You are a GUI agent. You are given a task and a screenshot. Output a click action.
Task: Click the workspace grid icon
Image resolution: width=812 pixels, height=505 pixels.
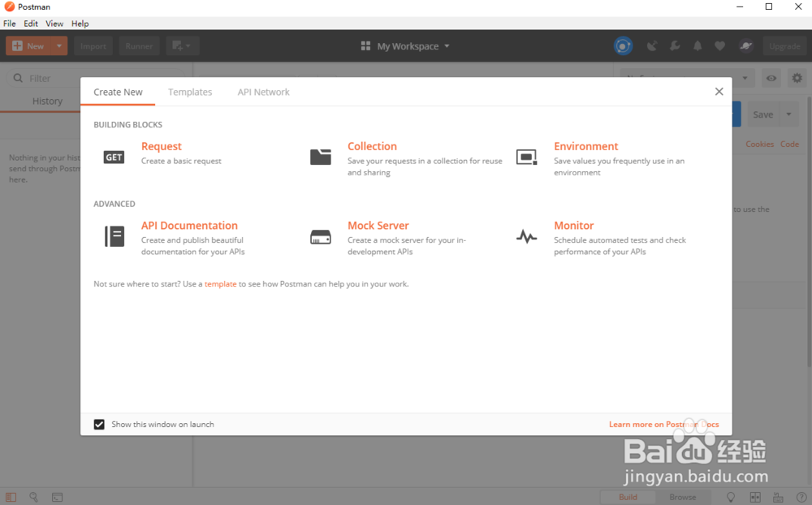(x=365, y=46)
